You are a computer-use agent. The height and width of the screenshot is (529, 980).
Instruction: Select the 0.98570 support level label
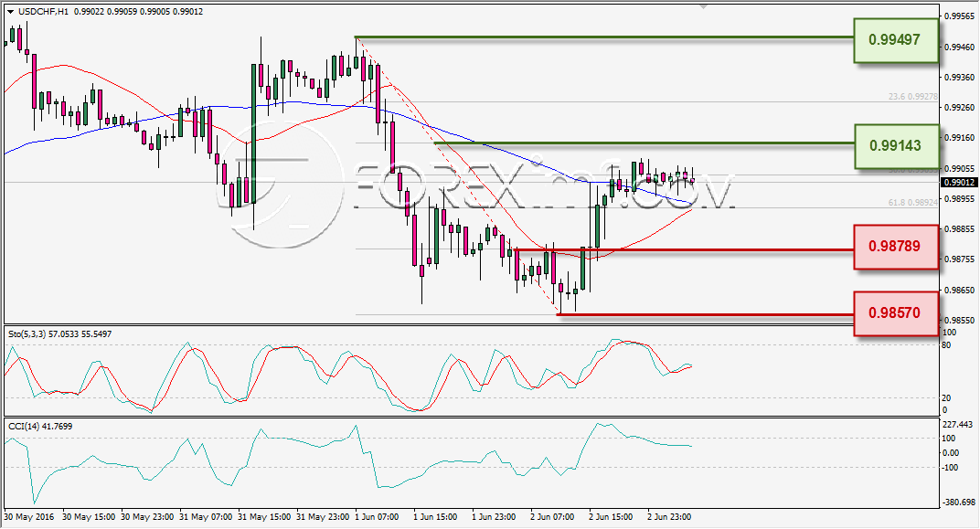896,313
